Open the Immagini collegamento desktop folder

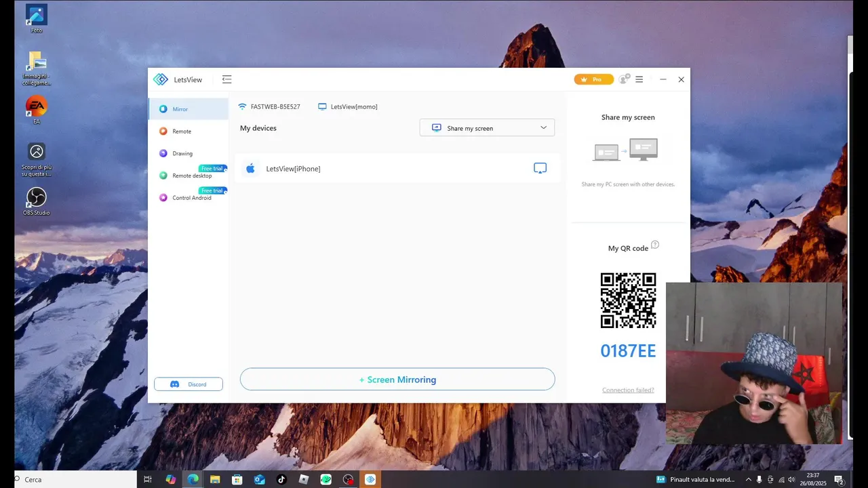point(37,68)
